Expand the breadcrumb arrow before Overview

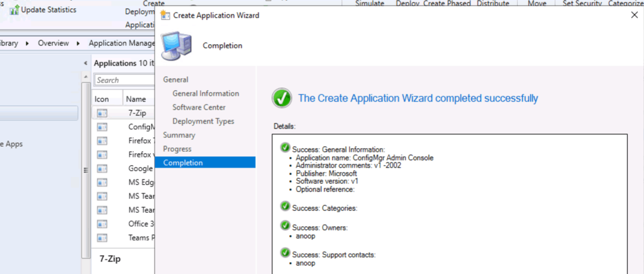pyautogui.click(x=28, y=43)
